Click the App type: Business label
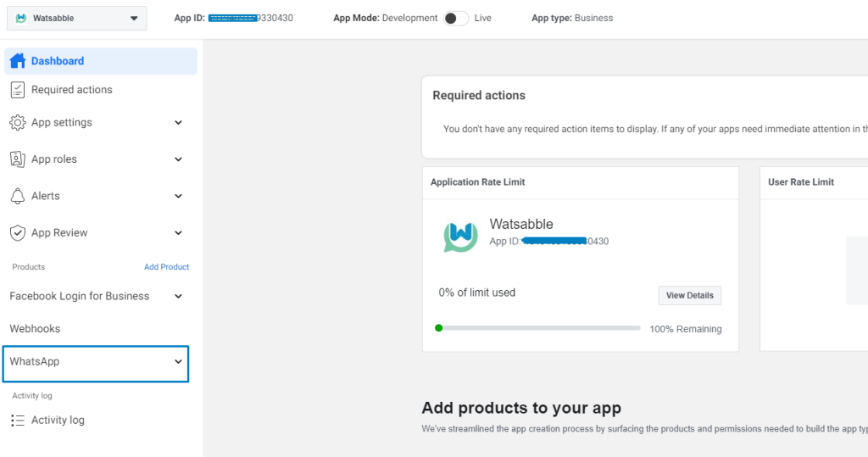Image resolution: width=868 pixels, height=457 pixels. tap(572, 19)
